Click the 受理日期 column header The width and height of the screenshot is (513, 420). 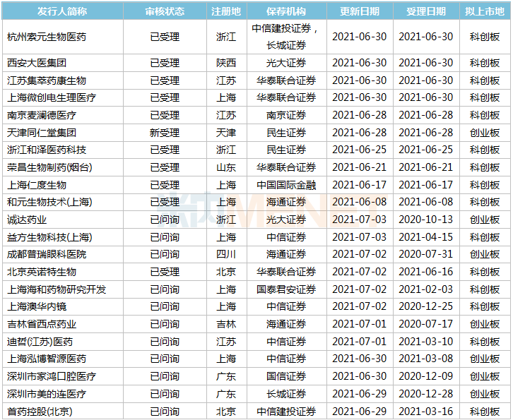coord(426,11)
